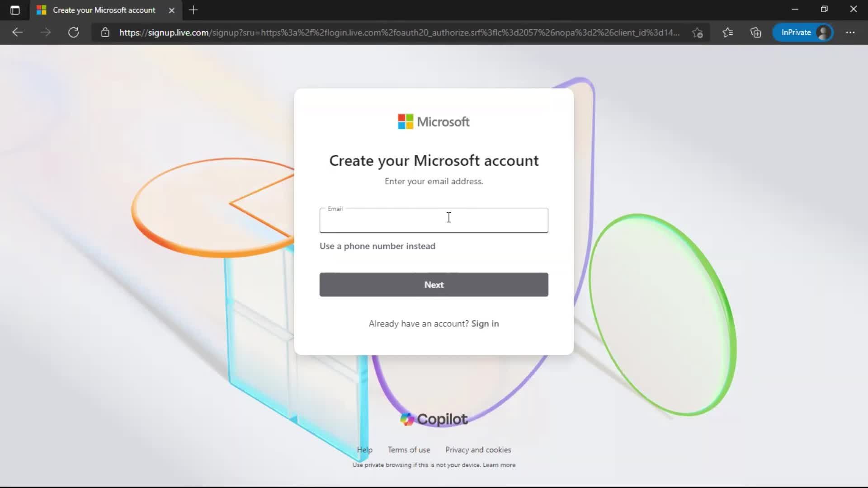868x488 pixels.
Task: Click the Next button
Action: coord(434,285)
